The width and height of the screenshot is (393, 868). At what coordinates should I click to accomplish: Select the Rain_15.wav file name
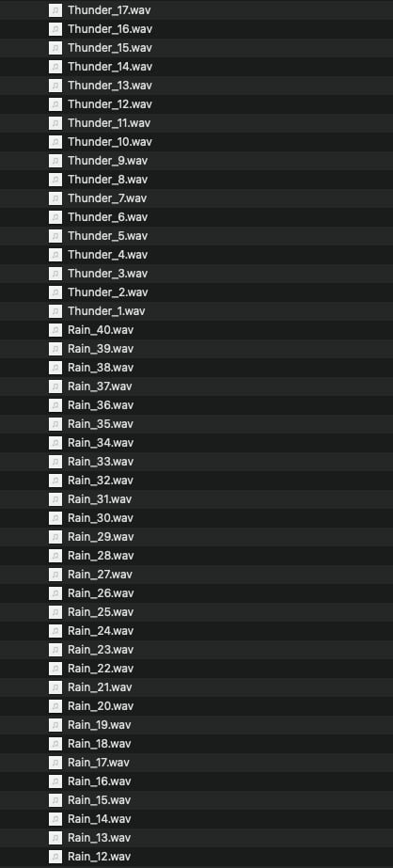99,800
